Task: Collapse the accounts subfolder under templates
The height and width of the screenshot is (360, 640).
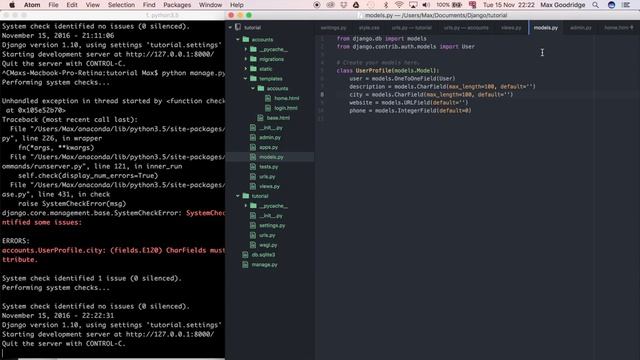Action: pos(253,89)
